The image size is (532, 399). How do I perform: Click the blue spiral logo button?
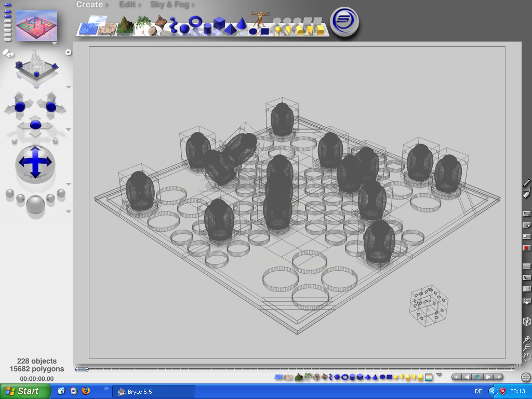tap(344, 21)
